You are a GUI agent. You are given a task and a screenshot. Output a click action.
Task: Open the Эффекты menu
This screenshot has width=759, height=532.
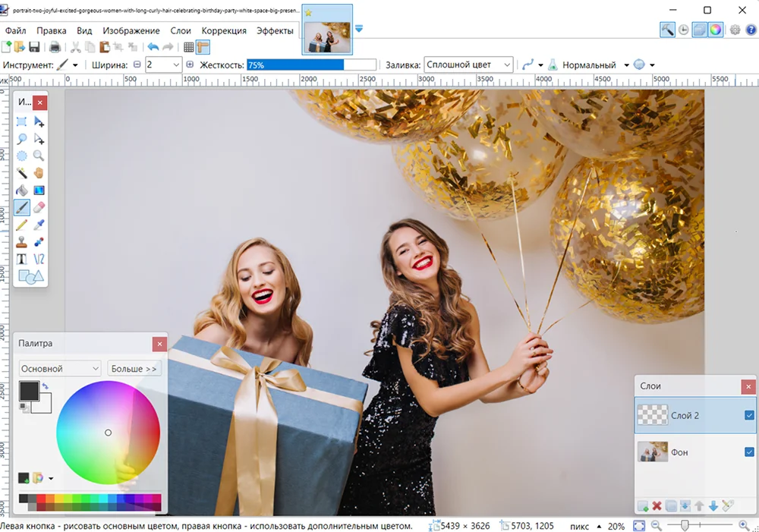(275, 30)
